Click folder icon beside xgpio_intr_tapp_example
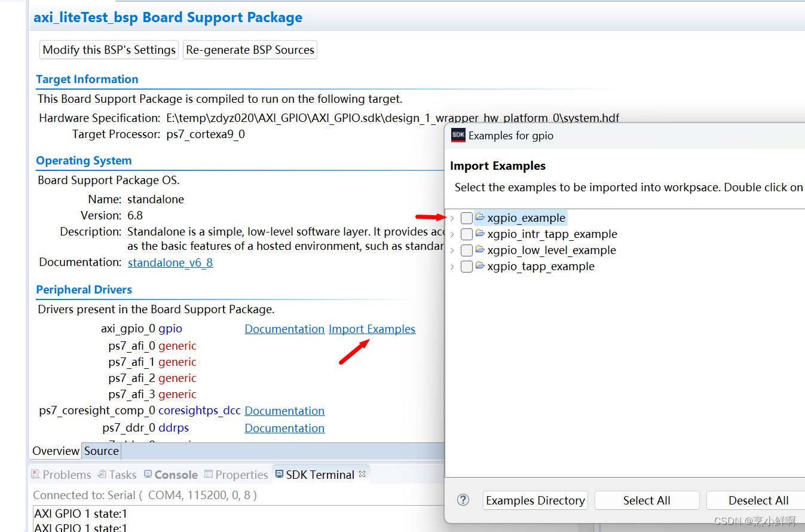 [480, 233]
